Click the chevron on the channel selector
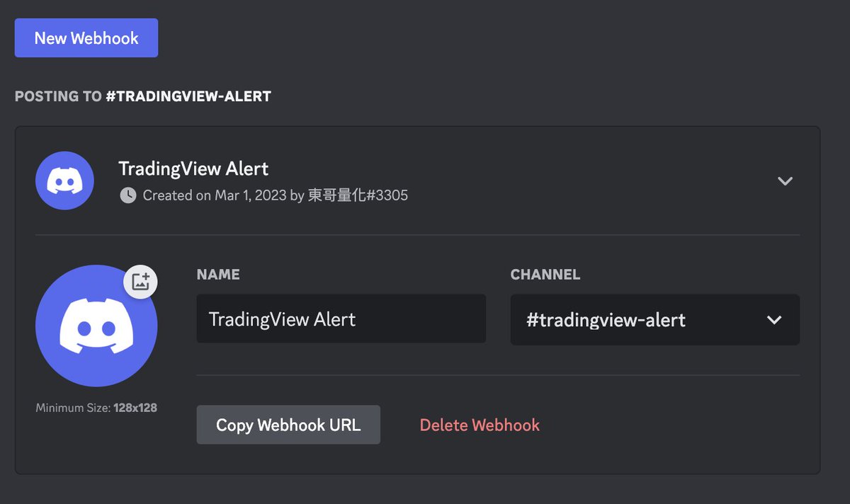This screenshot has width=850, height=504. [773, 320]
